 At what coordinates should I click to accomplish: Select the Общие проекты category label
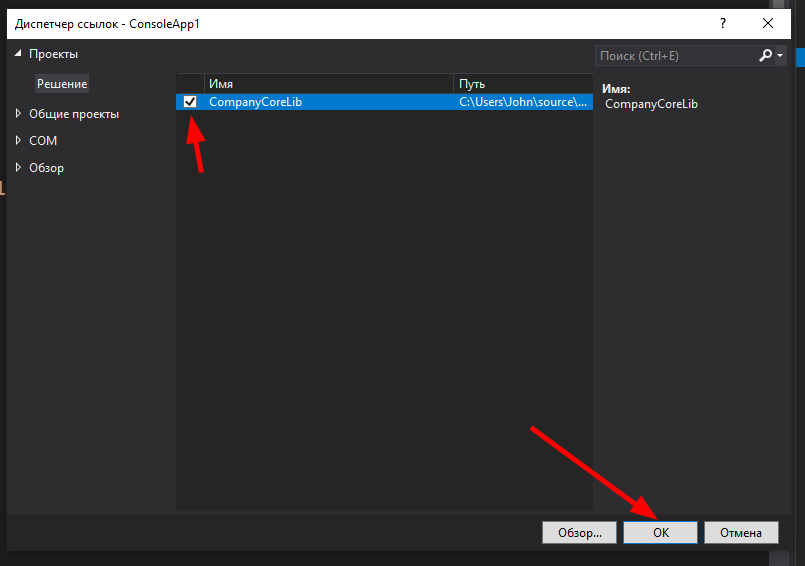click(x=74, y=114)
